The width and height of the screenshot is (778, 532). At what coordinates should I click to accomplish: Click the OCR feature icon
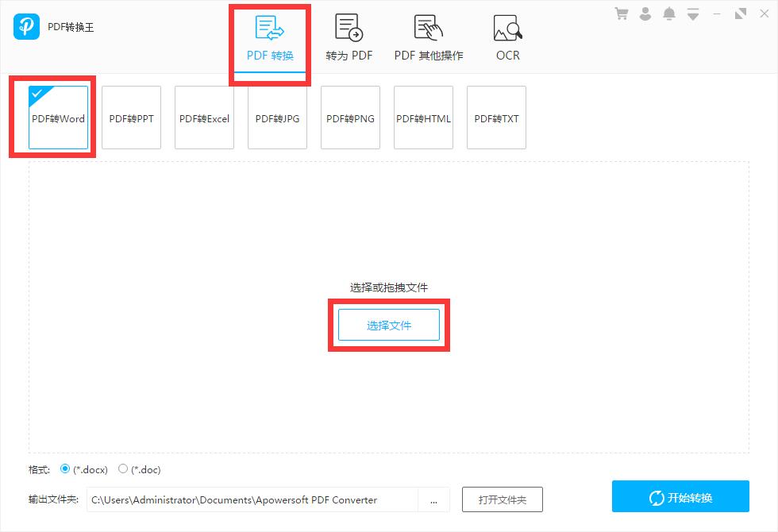pos(506,36)
